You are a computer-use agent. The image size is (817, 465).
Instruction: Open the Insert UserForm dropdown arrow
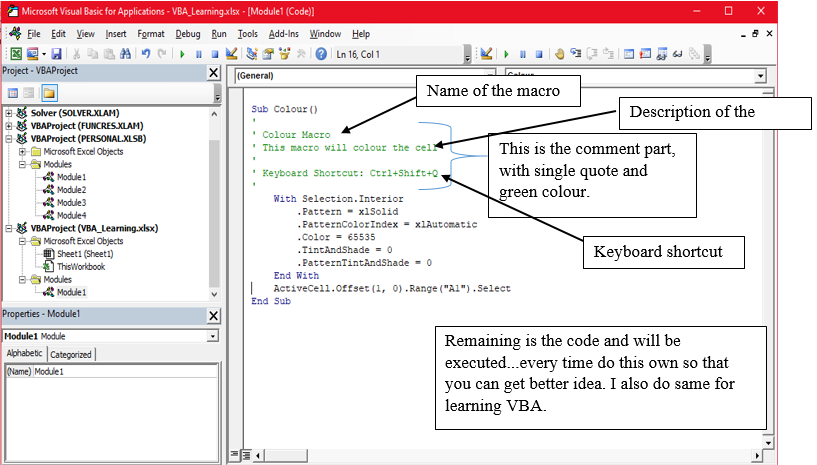coord(44,54)
